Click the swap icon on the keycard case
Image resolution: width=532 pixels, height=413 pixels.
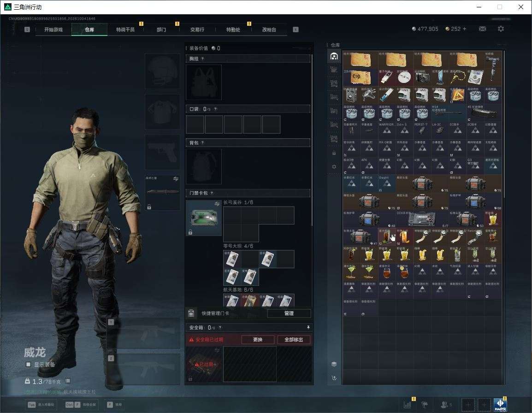coord(217,204)
